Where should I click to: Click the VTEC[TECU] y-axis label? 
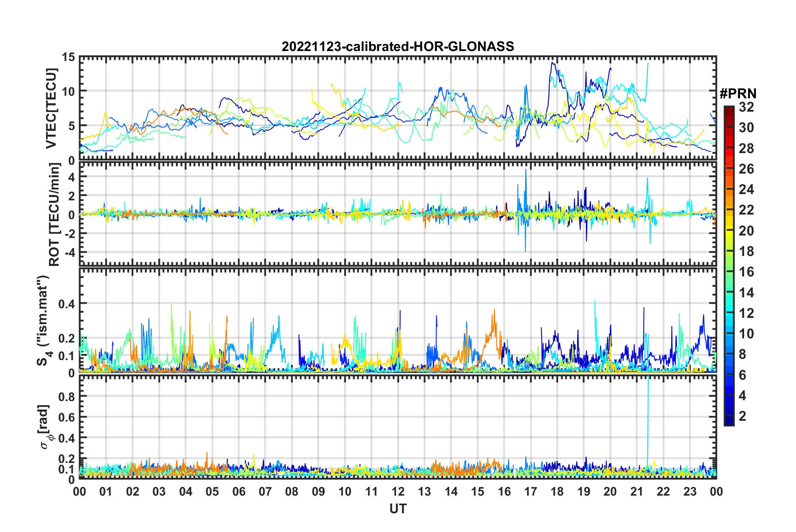click(x=51, y=109)
